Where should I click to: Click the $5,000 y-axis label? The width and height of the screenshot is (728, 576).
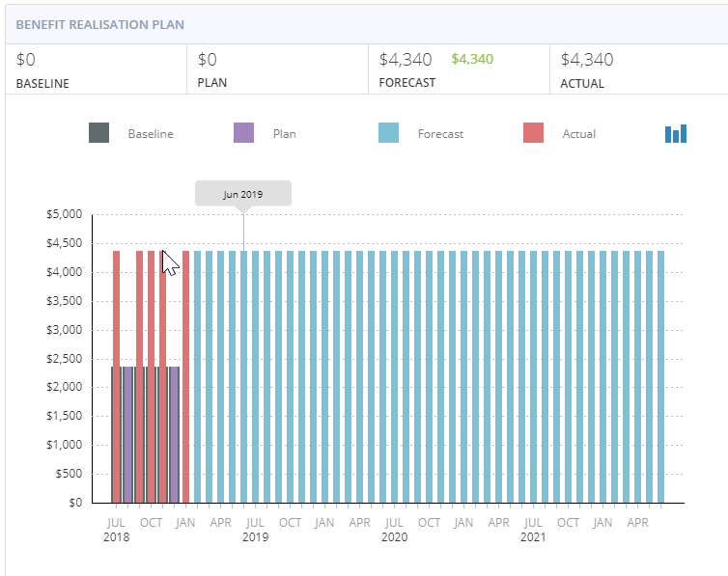(65, 214)
